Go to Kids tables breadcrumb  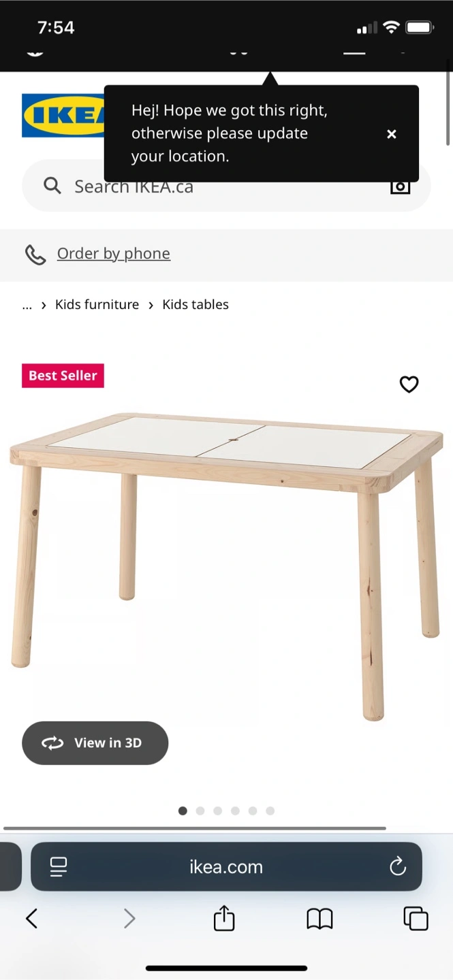click(x=196, y=304)
